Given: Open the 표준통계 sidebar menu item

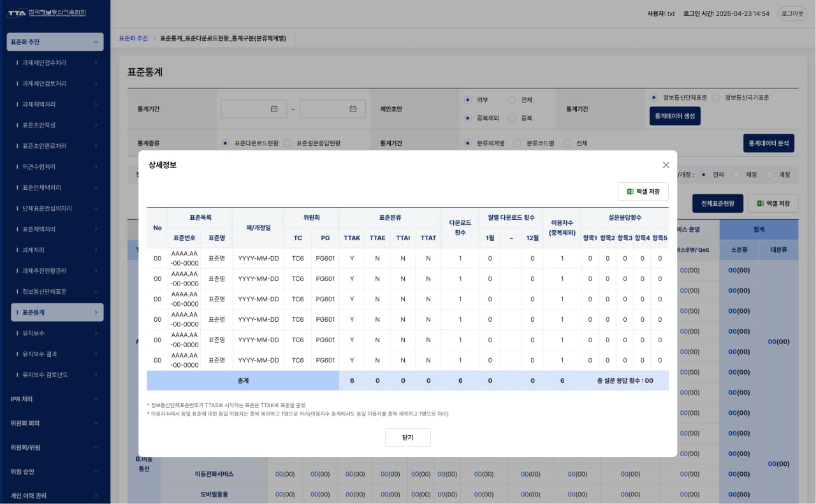Looking at the screenshot, I should 57,313.
